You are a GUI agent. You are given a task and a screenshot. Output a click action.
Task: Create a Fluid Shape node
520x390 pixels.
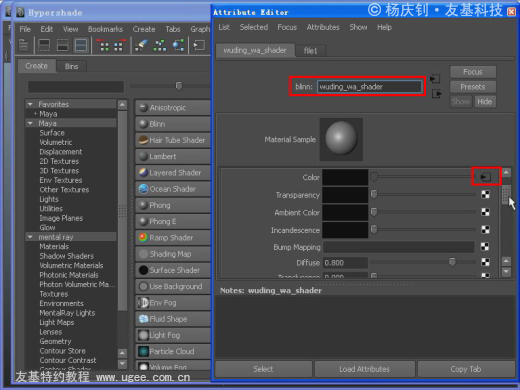point(173,319)
